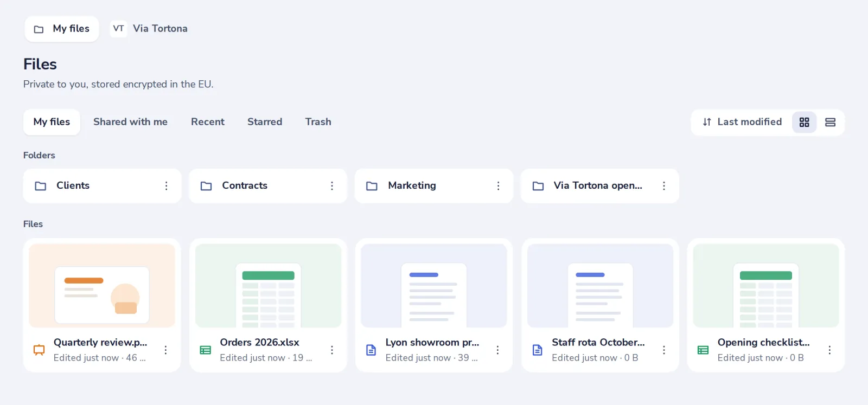This screenshot has width=868, height=405.
Task: Open the Via Tortona open... folder
Action: [600, 186]
